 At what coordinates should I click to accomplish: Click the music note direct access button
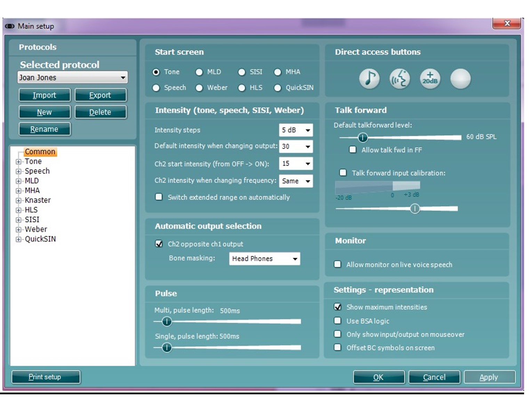click(369, 79)
